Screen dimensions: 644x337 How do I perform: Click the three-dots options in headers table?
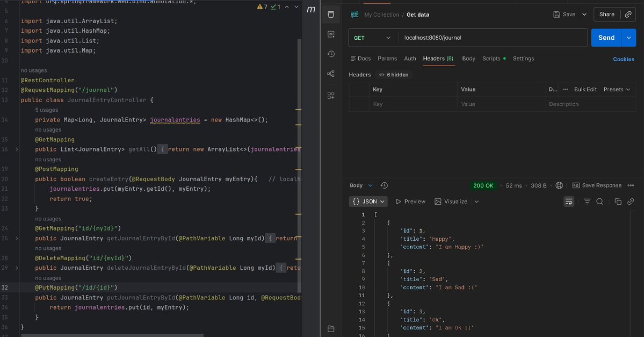566,89
